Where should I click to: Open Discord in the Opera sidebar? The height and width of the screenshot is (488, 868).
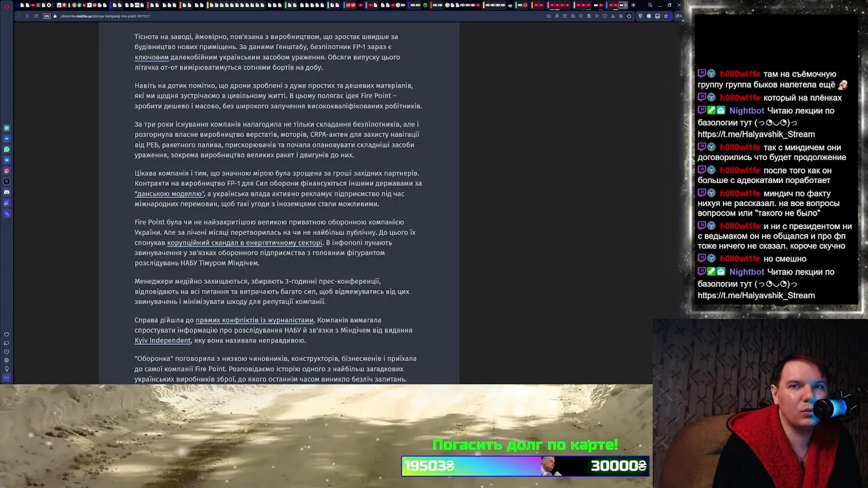pyautogui.click(x=7, y=192)
